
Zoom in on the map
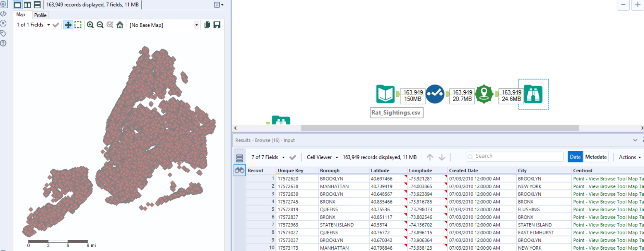pos(90,25)
